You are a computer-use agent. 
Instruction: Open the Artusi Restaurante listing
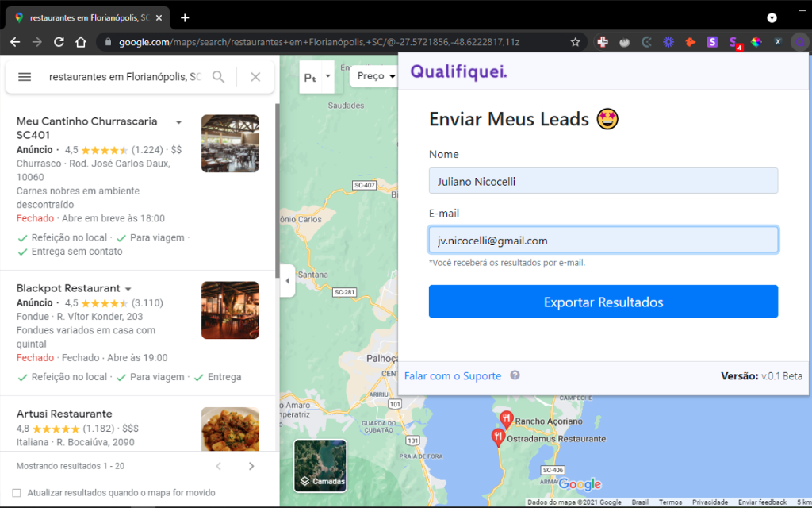point(64,414)
